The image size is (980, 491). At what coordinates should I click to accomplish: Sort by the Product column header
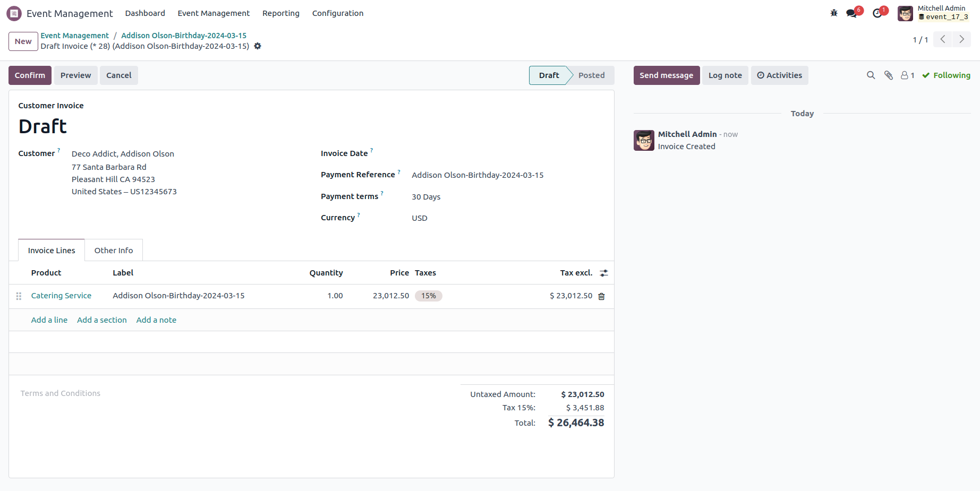(x=46, y=273)
